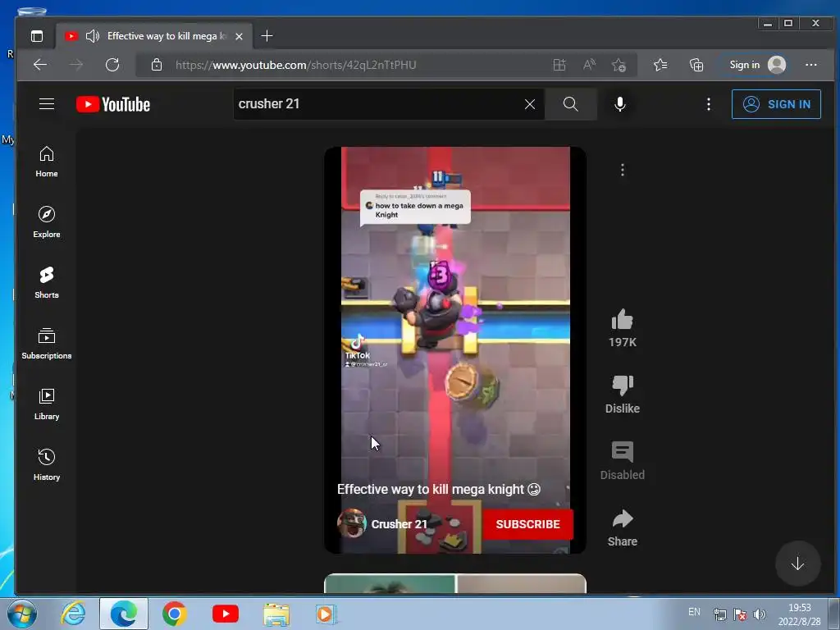View site info with the lock icon
The image size is (840, 630).
tap(157, 65)
